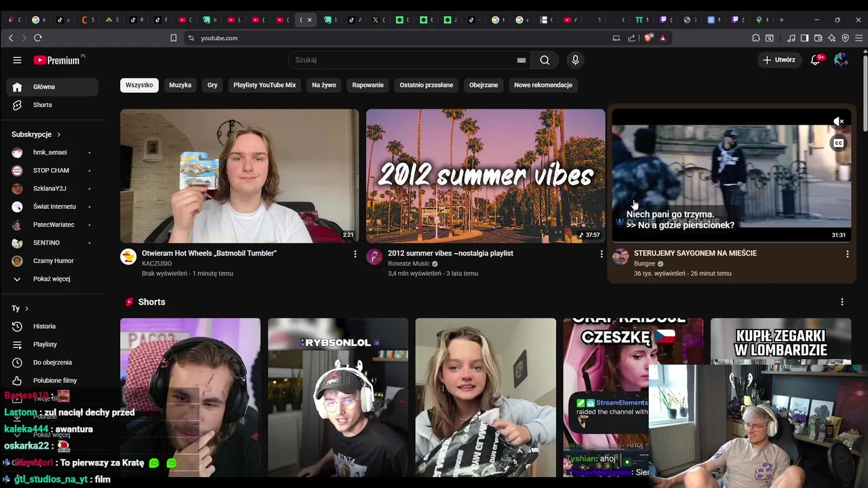The image size is (868, 488).
Task: Select the Obejrzane chip
Action: coord(484,85)
